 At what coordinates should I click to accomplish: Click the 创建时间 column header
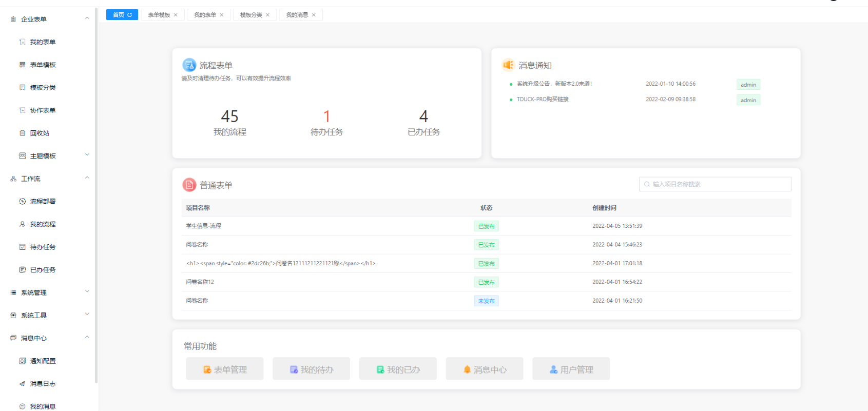click(604, 208)
